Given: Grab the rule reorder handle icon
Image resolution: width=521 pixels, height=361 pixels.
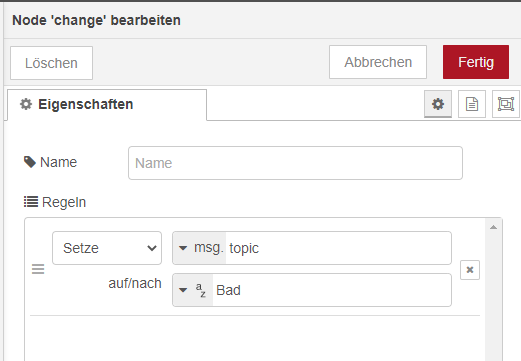Looking at the screenshot, I should 38,269.
